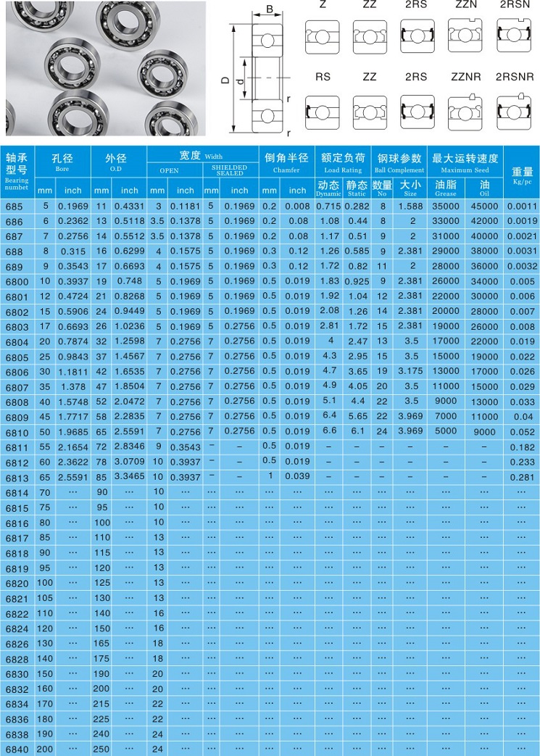Click the 油脂 Grease subheader

pyautogui.click(x=446, y=188)
